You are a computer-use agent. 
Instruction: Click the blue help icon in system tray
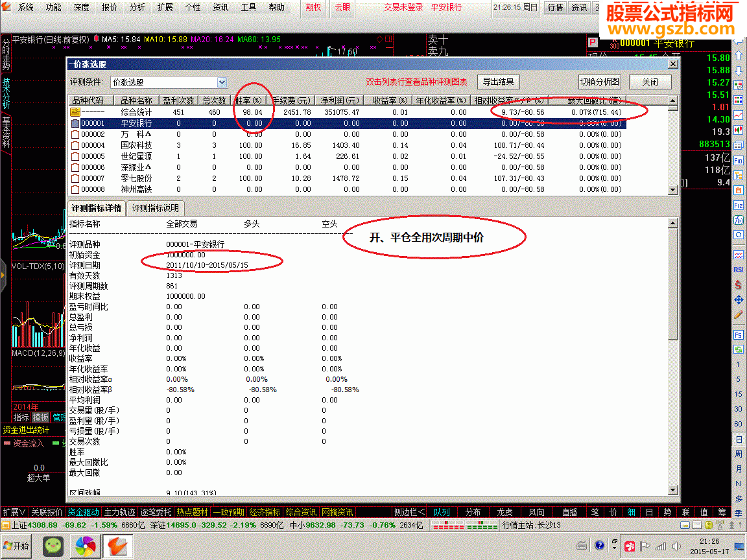pyautogui.click(x=599, y=546)
